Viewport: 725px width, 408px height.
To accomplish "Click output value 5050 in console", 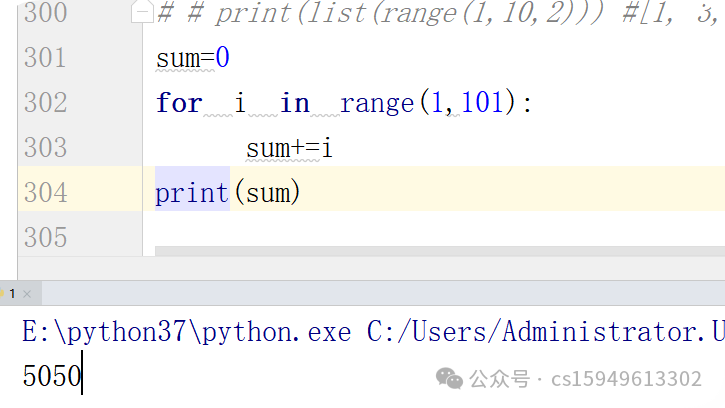I will [x=52, y=376].
